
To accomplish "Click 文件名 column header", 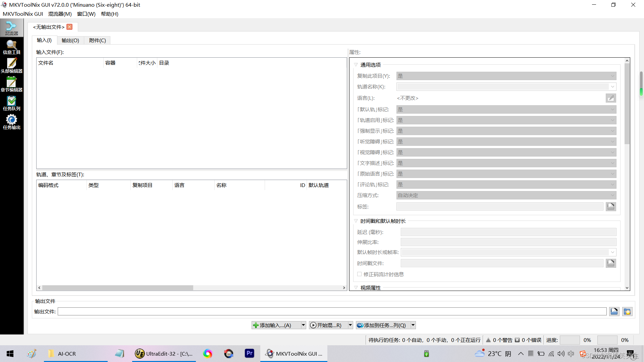I will 70,63.
